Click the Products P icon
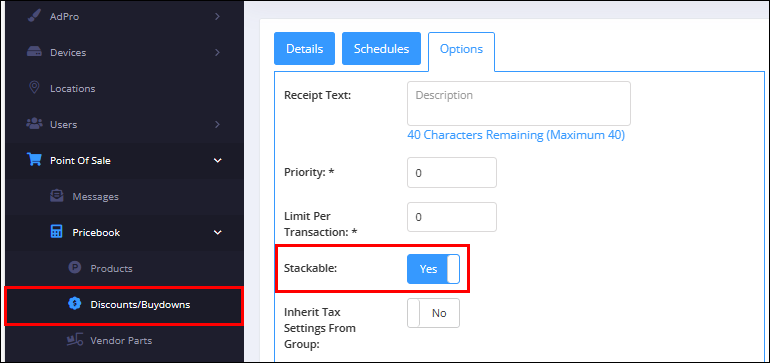The height and width of the screenshot is (363, 770). pos(74,268)
